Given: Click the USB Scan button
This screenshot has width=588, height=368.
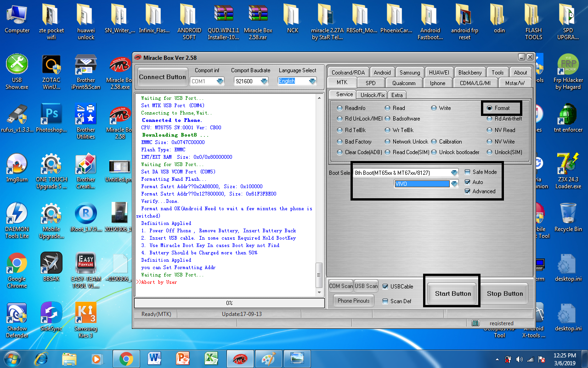Looking at the screenshot, I should point(366,286).
